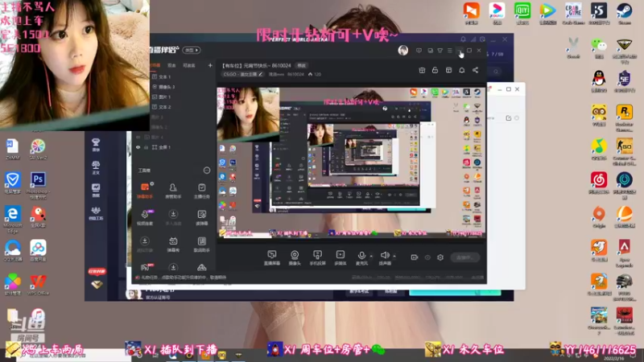
Task: Open the Photoshop desktop shortcut
Action: [38, 185]
